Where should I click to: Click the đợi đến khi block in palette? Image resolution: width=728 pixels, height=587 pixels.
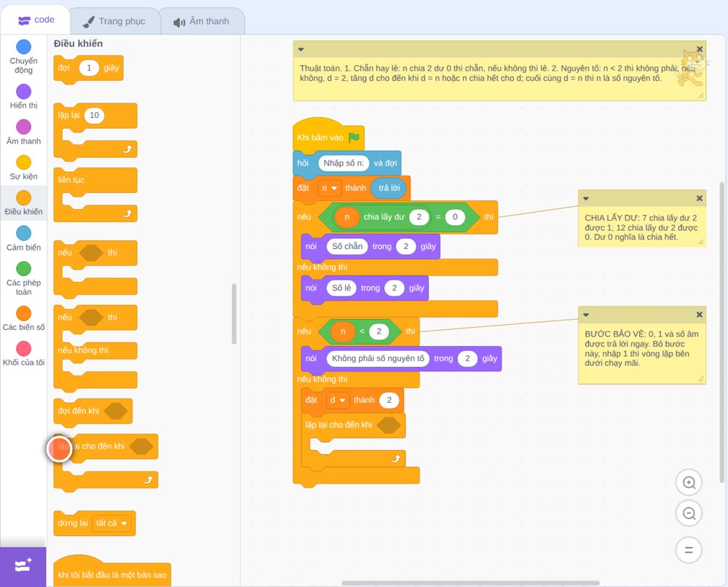tap(93, 411)
